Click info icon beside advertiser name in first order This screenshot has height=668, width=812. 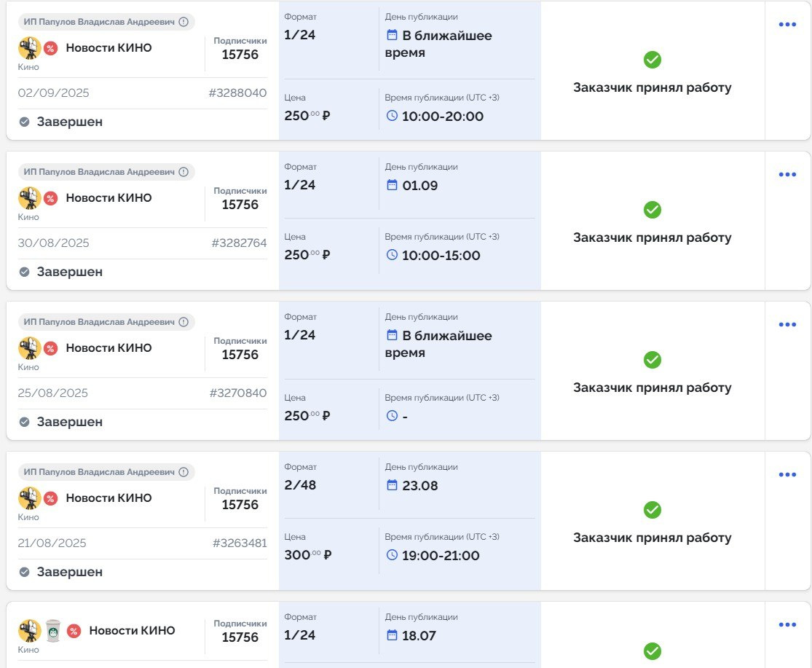coord(184,22)
